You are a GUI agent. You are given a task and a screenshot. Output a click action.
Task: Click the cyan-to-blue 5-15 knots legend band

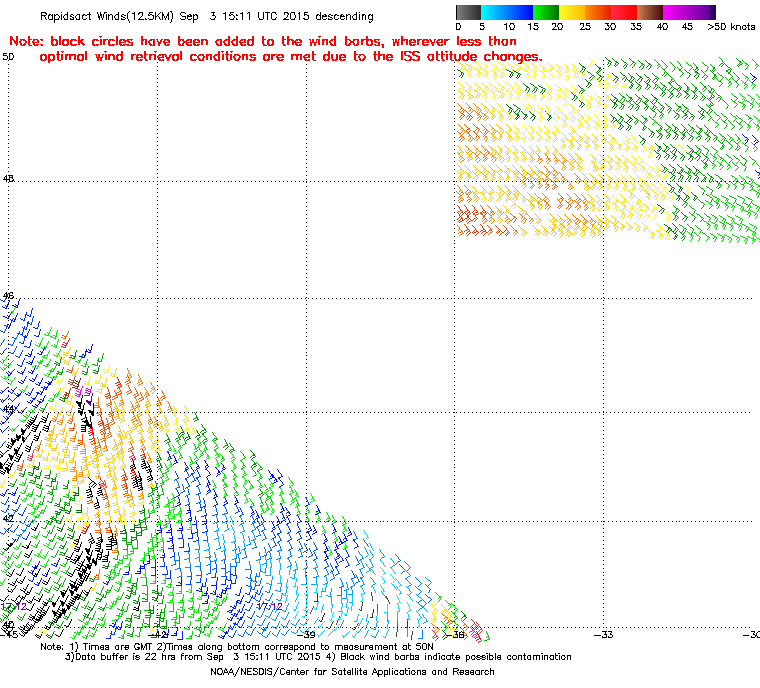[507, 12]
